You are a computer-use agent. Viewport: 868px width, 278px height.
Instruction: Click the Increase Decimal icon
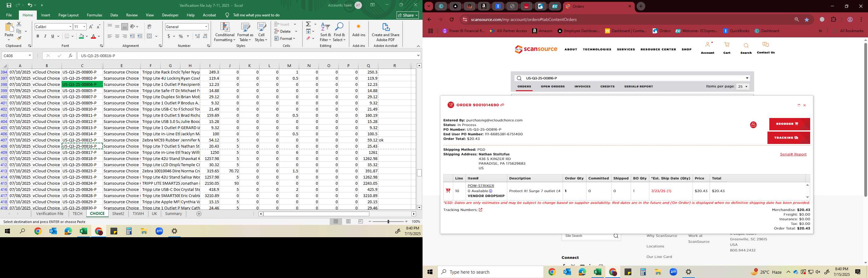[197, 36]
